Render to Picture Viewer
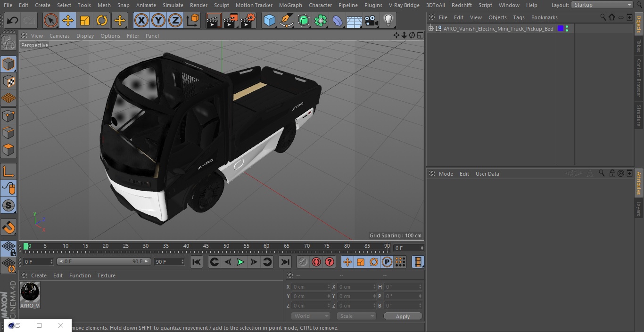 point(231,21)
